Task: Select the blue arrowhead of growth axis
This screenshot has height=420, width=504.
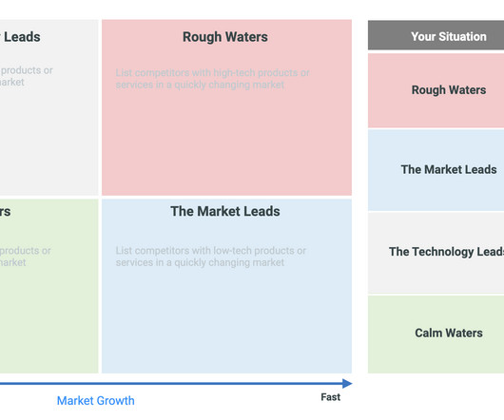Action: click(347, 383)
